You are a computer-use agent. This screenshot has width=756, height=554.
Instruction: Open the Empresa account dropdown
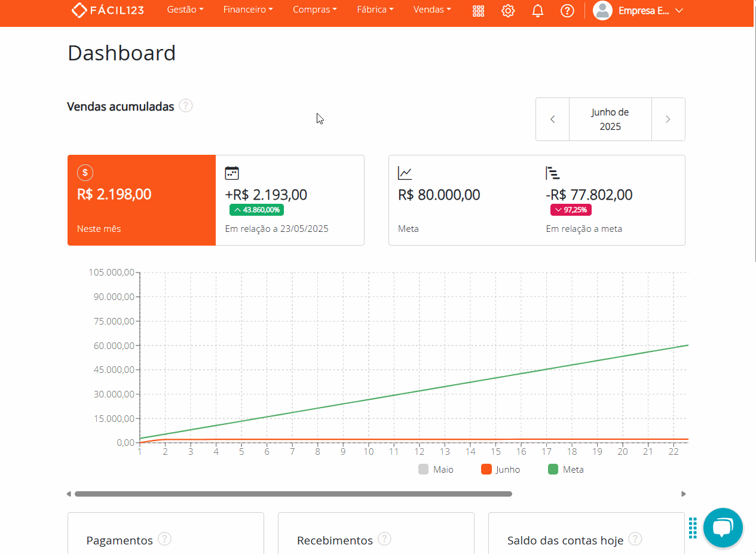638,11
